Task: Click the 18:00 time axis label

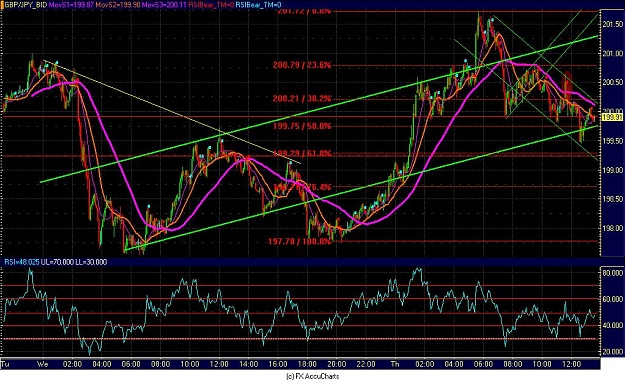Action: tap(307, 364)
